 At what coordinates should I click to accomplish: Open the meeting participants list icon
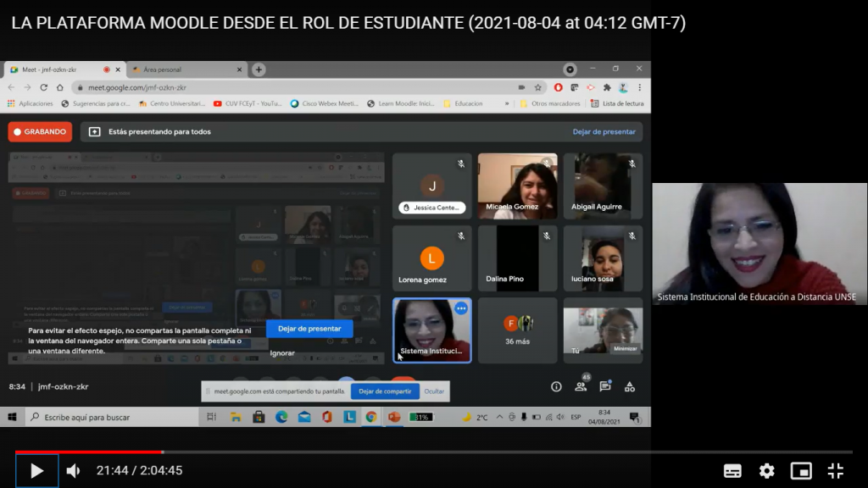(581, 386)
